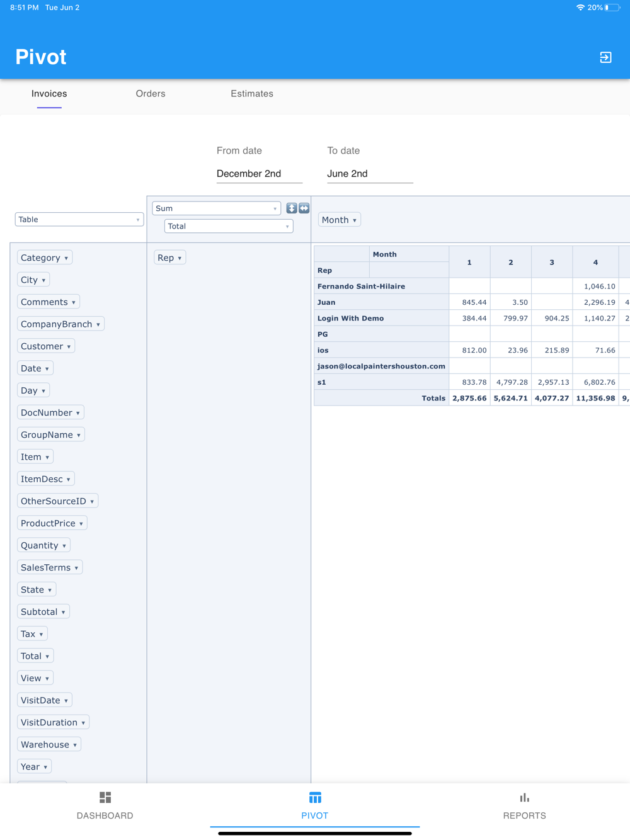
Task: Toggle column sort order arrow icon
Action: pyautogui.click(x=304, y=208)
